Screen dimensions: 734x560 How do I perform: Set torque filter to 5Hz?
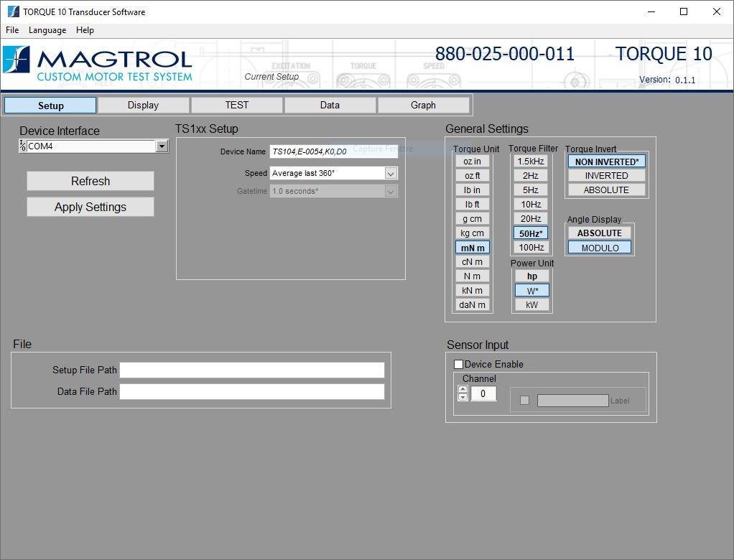531,190
